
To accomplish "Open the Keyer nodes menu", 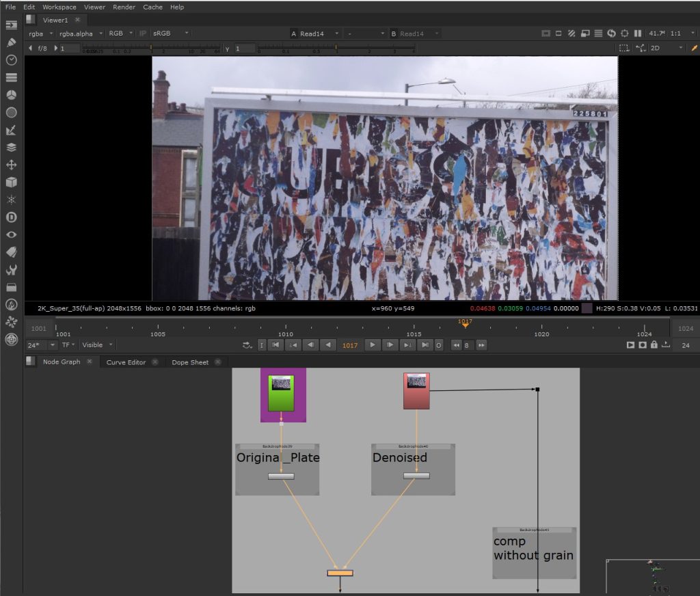I will pos(11,130).
